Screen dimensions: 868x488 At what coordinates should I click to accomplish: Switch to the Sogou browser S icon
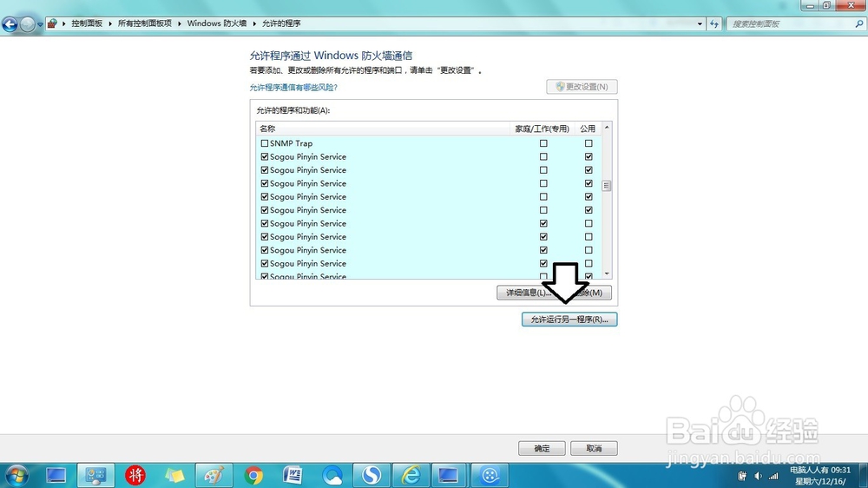(x=372, y=475)
